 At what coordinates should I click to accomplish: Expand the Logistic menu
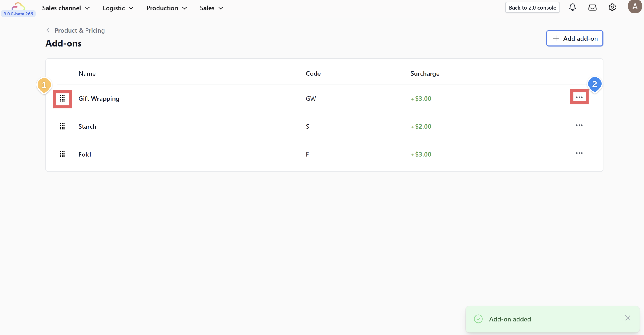click(x=118, y=8)
